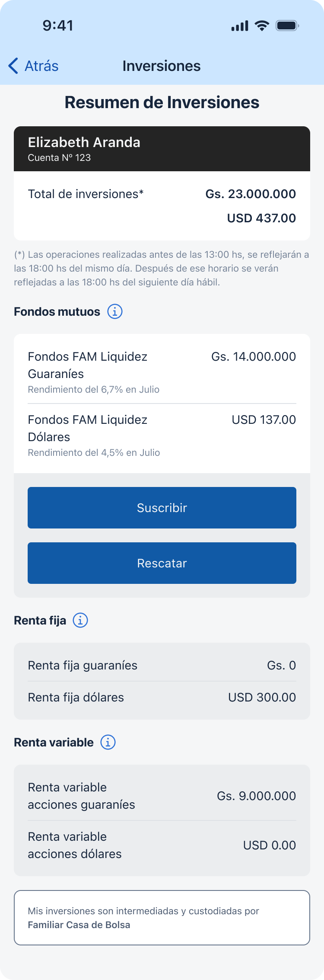
Task: Select Fondos FAM Liquidez Guaraníes row
Action: point(162,372)
